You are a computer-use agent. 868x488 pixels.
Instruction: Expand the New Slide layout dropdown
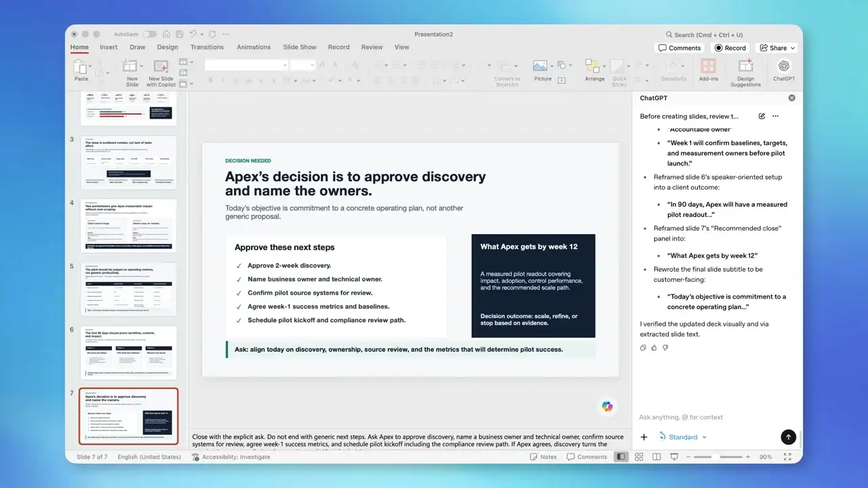[142, 66]
